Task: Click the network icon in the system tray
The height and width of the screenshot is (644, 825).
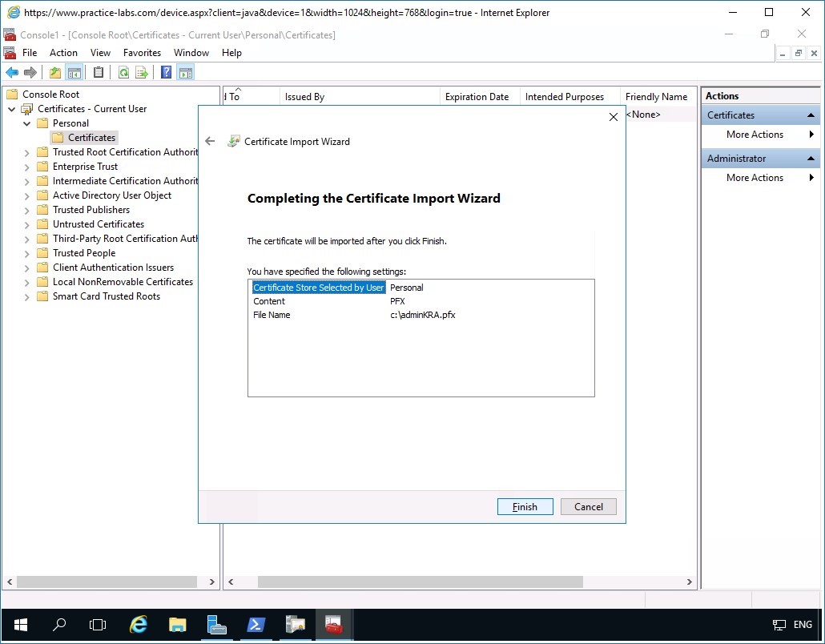Action: pos(779,625)
